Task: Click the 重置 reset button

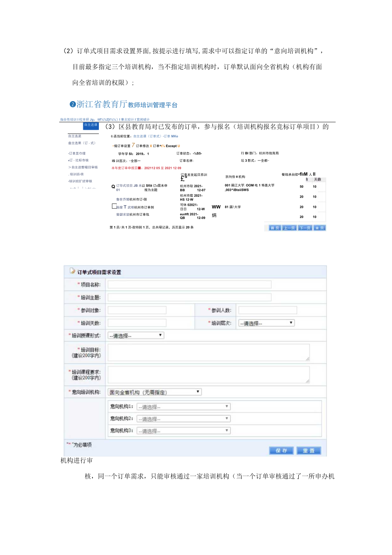Action: point(309,450)
